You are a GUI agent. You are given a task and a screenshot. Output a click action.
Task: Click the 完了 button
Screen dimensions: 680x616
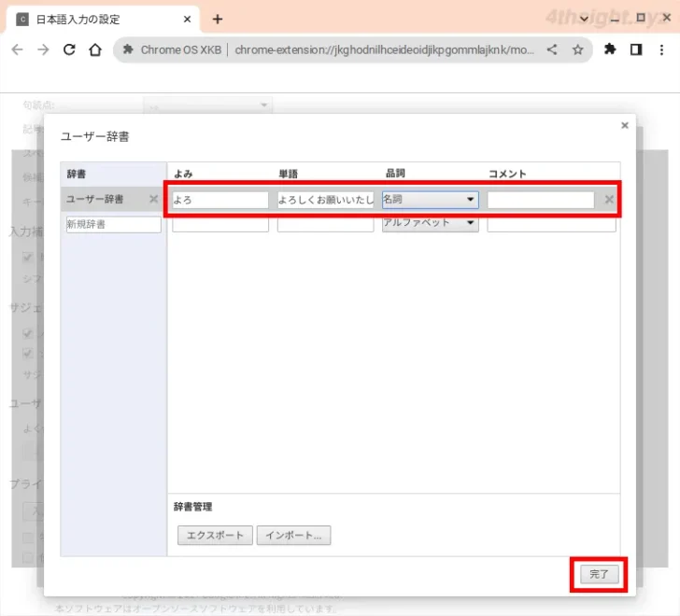coord(600,574)
